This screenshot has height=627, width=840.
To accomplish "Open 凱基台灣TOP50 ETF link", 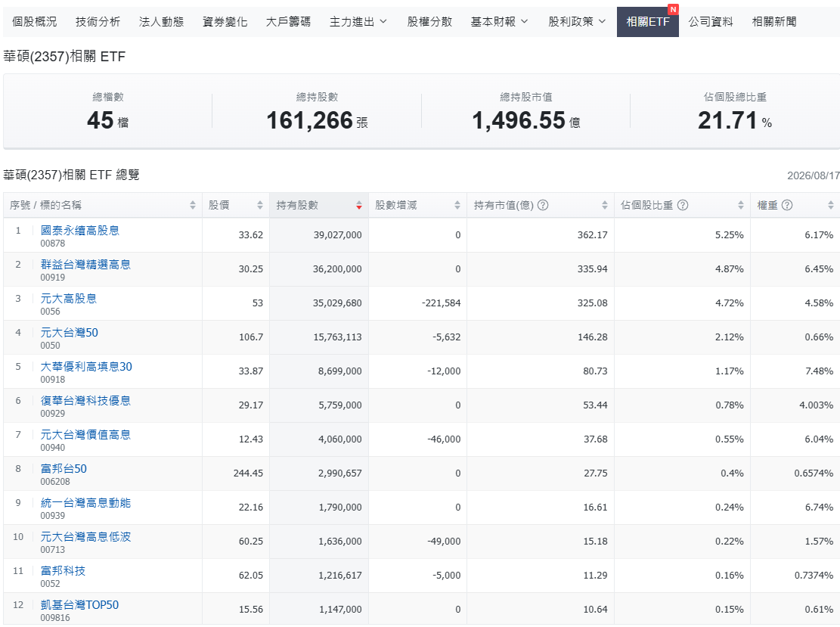I will point(80,605).
